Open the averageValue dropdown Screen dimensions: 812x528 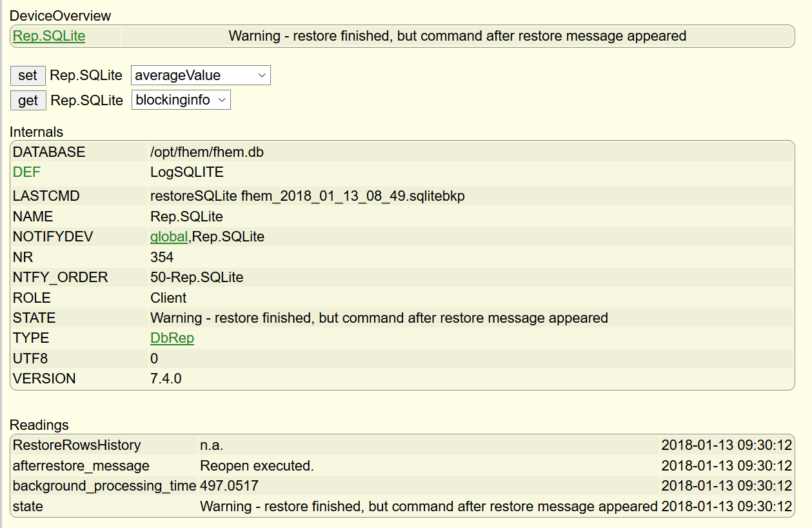point(201,76)
